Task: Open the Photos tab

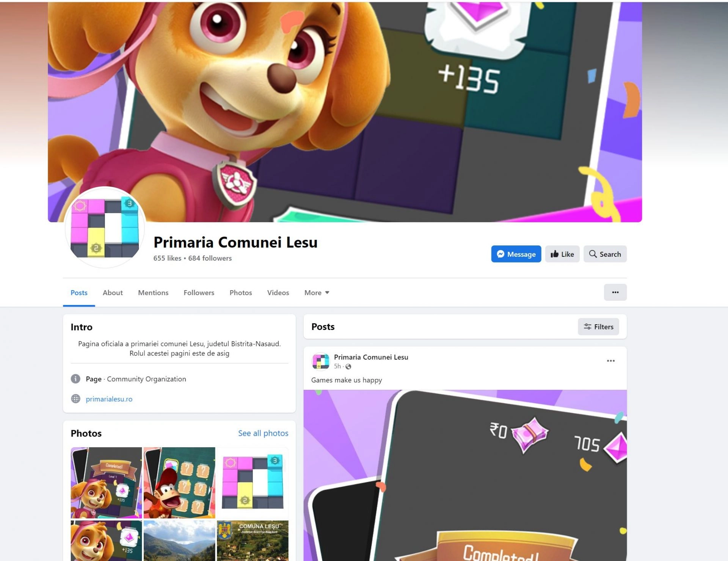Action: (240, 293)
